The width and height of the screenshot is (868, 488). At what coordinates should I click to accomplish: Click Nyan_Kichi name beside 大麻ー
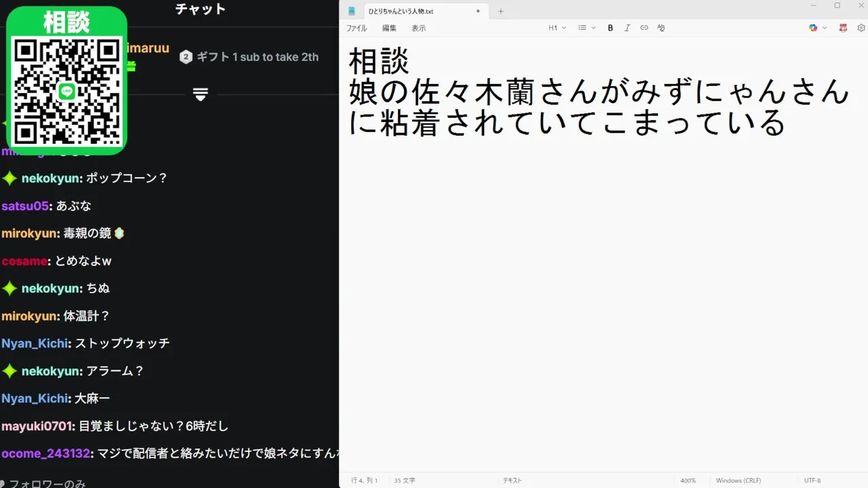pos(35,399)
